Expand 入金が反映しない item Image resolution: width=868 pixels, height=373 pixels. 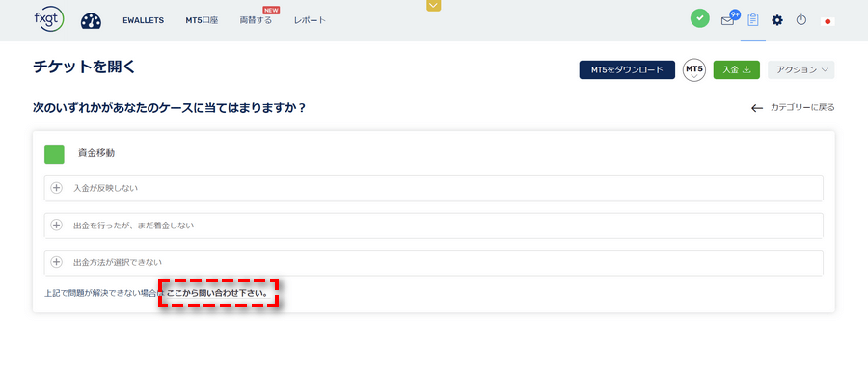433,188
